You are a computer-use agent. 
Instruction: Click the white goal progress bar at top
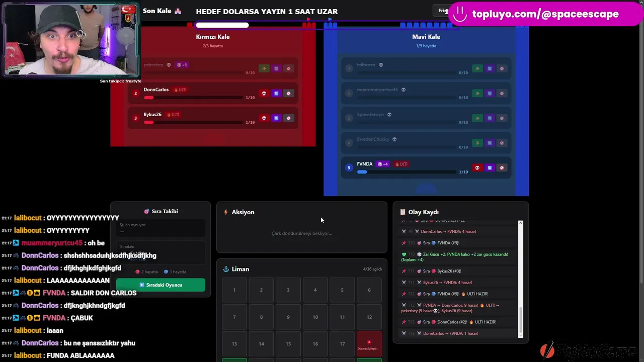click(222, 25)
